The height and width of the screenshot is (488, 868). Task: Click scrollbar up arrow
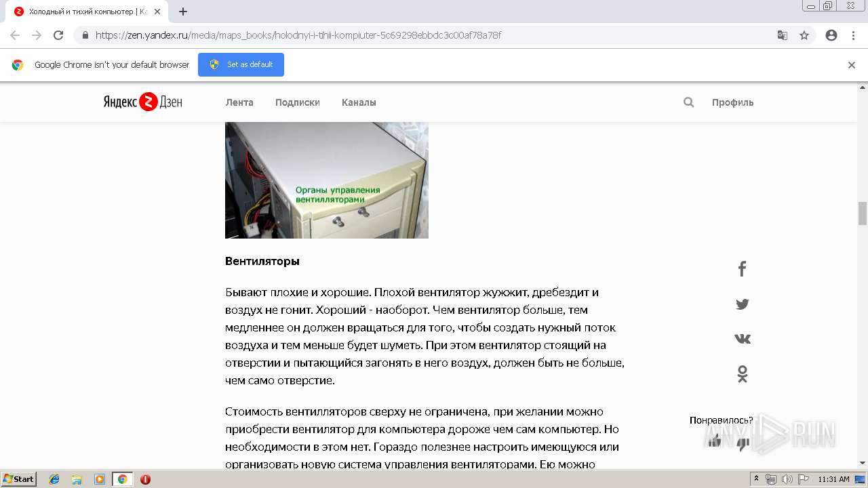[863, 87]
